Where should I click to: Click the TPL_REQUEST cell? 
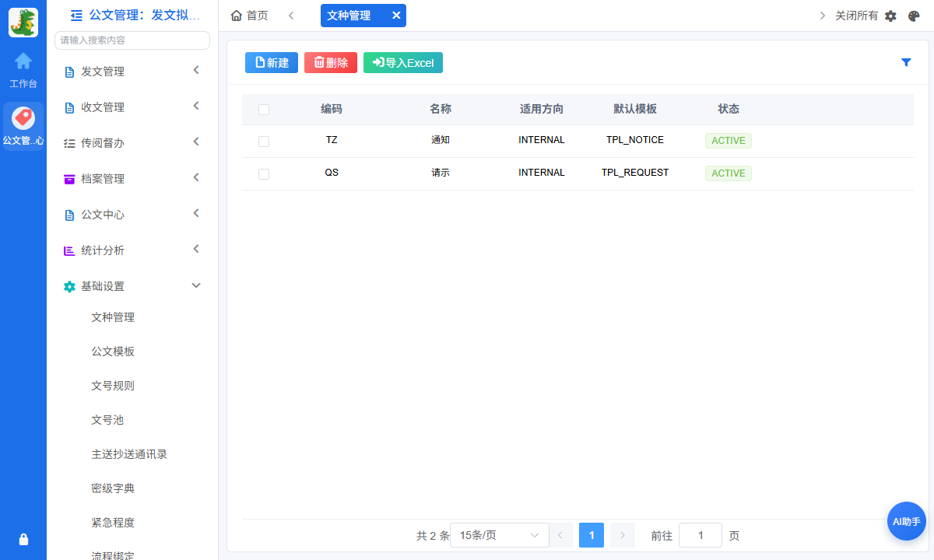coord(635,173)
